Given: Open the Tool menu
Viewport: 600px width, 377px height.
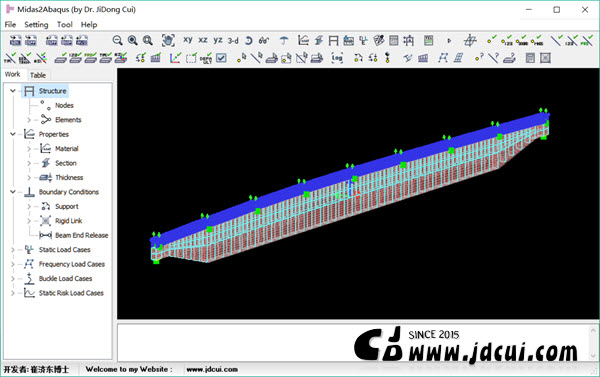Looking at the screenshot, I should click(65, 24).
